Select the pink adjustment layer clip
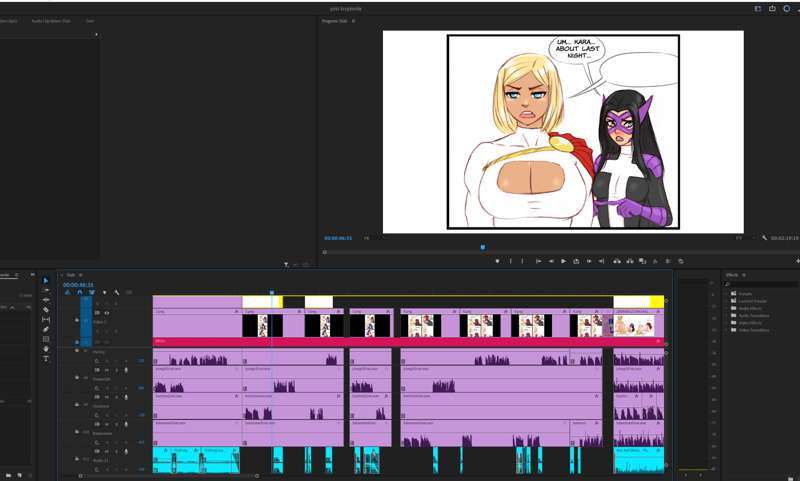 [409, 341]
